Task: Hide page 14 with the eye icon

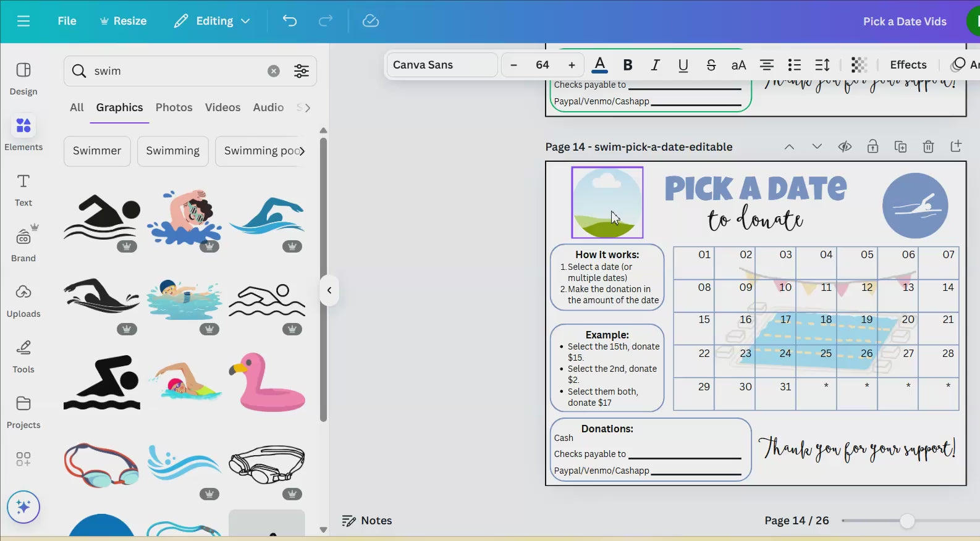Action: 845,146
